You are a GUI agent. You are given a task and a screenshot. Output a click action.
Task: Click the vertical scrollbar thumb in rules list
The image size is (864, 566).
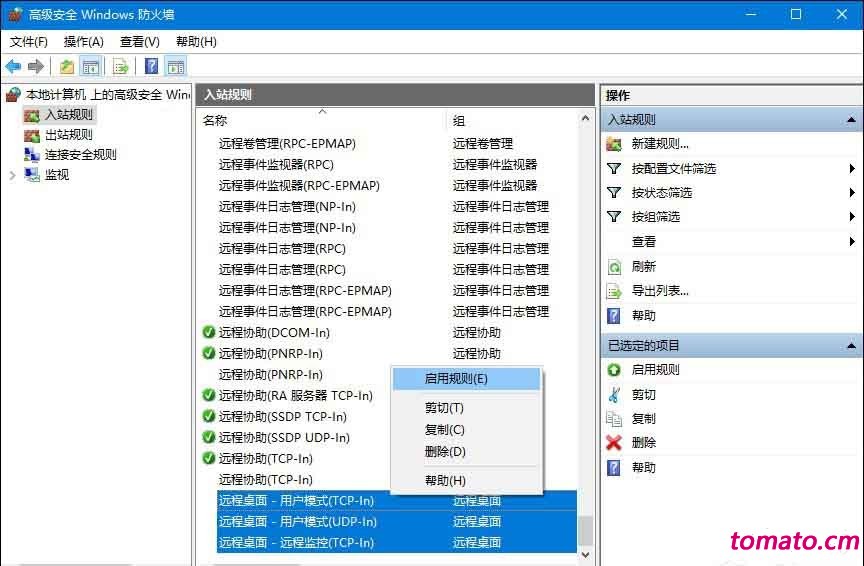(585, 531)
